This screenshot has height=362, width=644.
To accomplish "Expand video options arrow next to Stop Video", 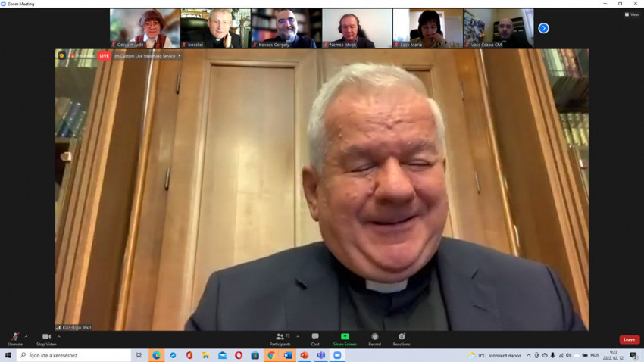I will pos(59,336).
